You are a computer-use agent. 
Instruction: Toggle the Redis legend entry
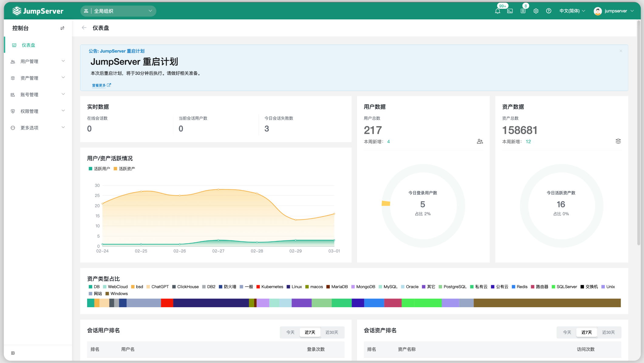pyautogui.click(x=520, y=287)
